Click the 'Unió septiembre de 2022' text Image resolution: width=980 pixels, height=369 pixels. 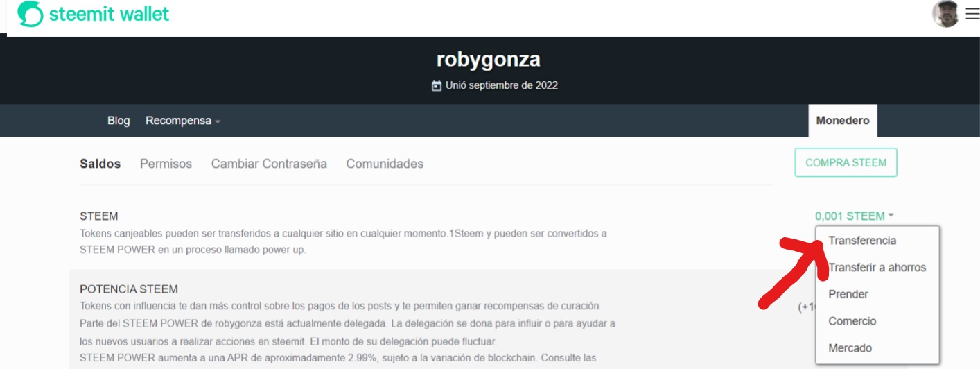coord(502,86)
